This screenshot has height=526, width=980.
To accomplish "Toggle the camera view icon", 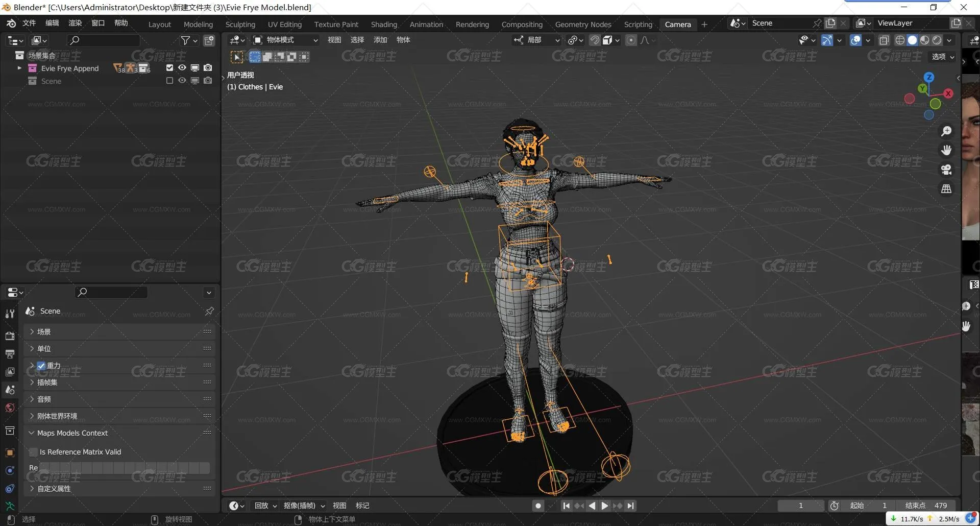I will coord(946,170).
